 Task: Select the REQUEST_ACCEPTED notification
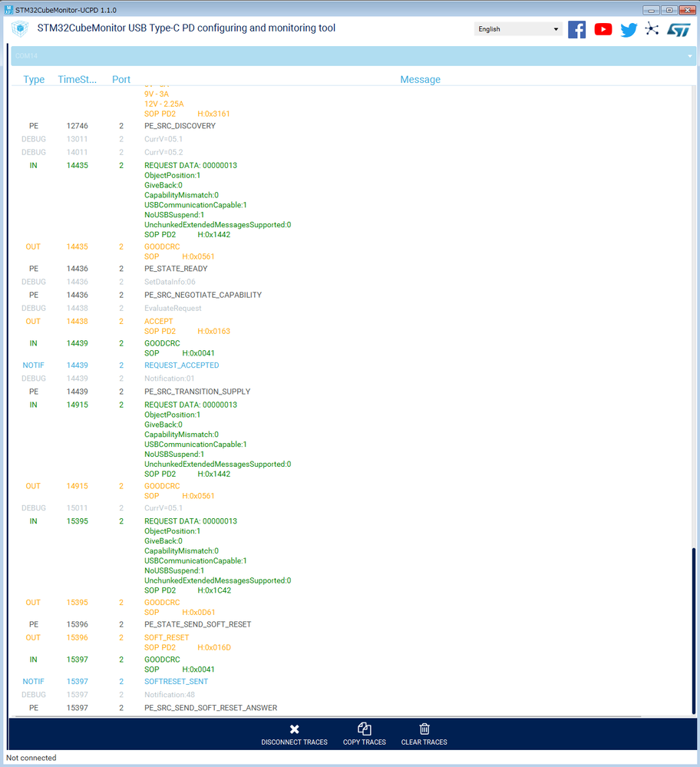coord(181,365)
